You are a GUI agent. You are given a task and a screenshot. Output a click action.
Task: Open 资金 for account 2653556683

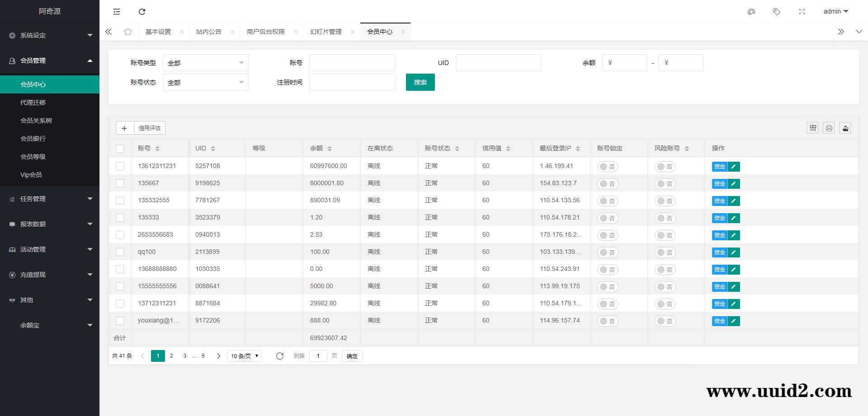719,235
